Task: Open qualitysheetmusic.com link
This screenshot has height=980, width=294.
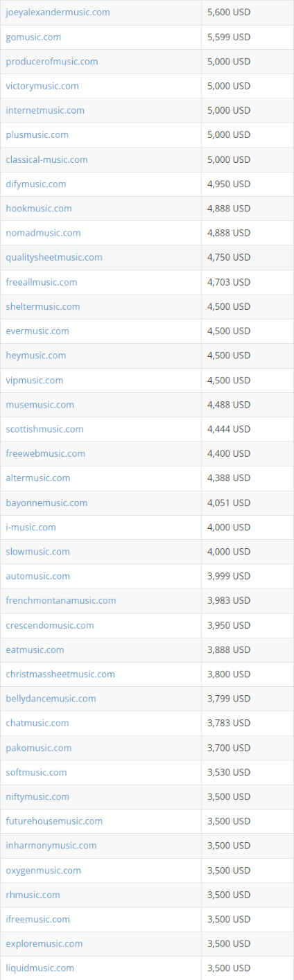Action: (54, 257)
